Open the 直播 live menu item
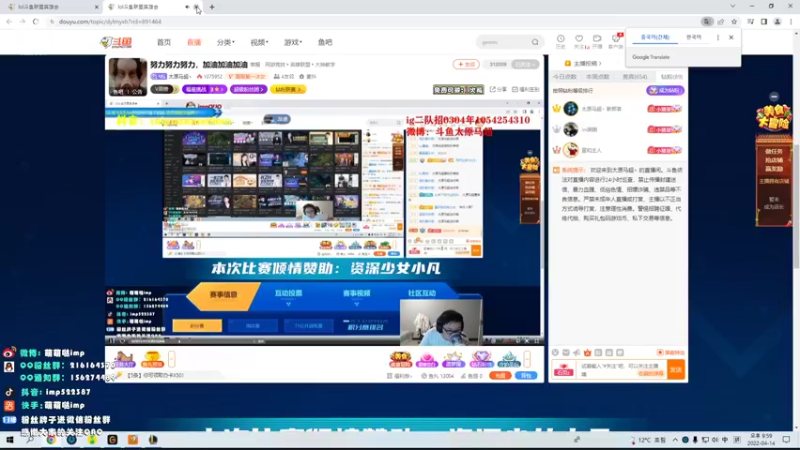This screenshot has width=800, height=450. coord(194,42)
